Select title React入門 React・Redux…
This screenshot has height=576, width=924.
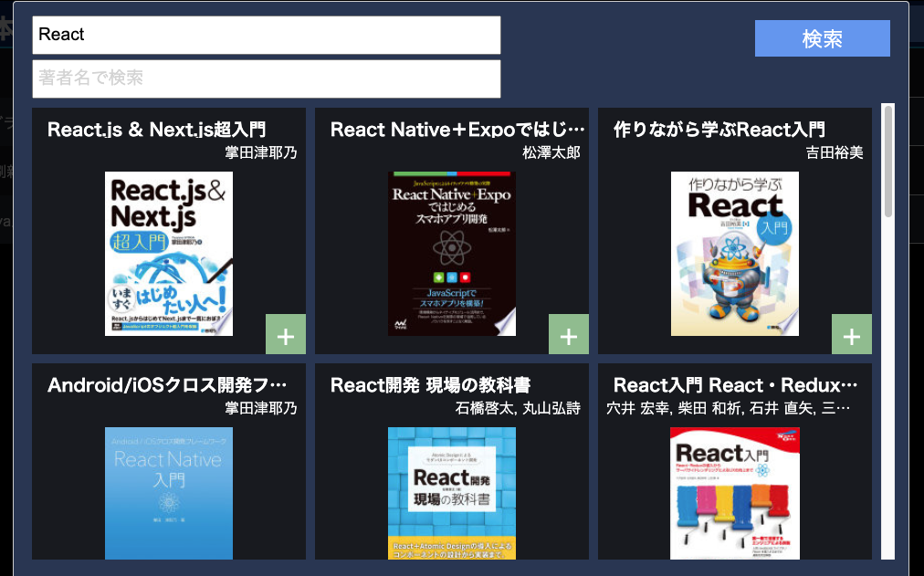(735, 385)
